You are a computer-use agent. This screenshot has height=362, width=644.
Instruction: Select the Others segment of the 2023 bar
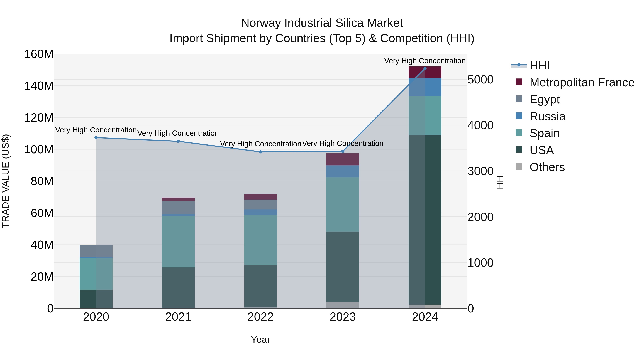(x=343, y=305)
